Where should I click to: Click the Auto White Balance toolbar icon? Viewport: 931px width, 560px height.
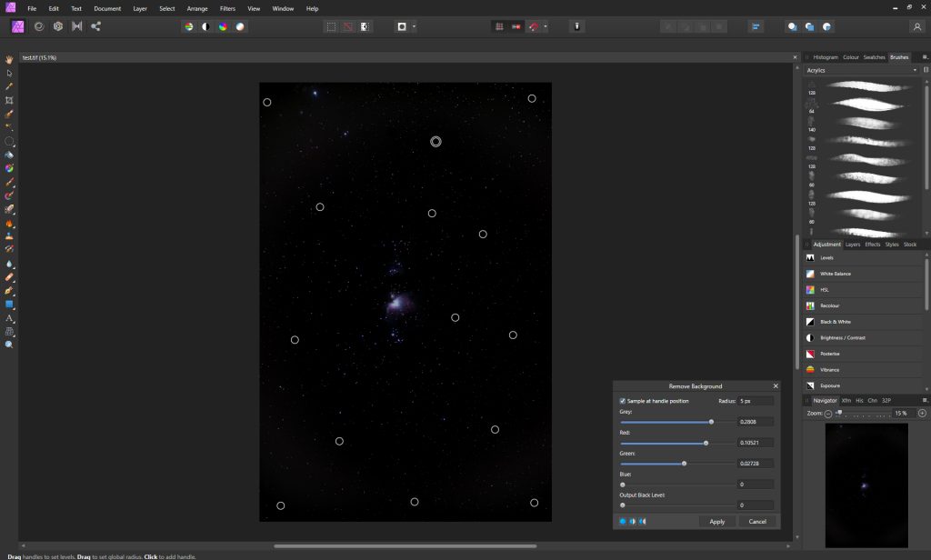coord(240,26)
